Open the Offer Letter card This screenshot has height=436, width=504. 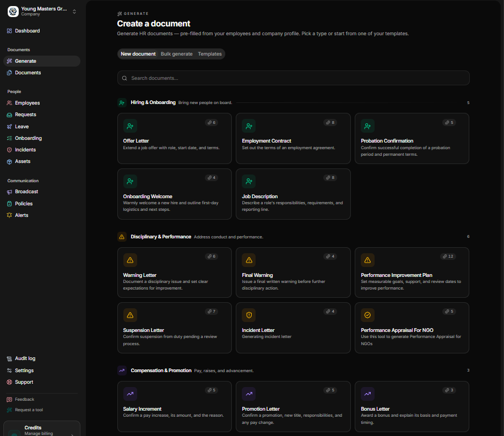pos(175,139)
